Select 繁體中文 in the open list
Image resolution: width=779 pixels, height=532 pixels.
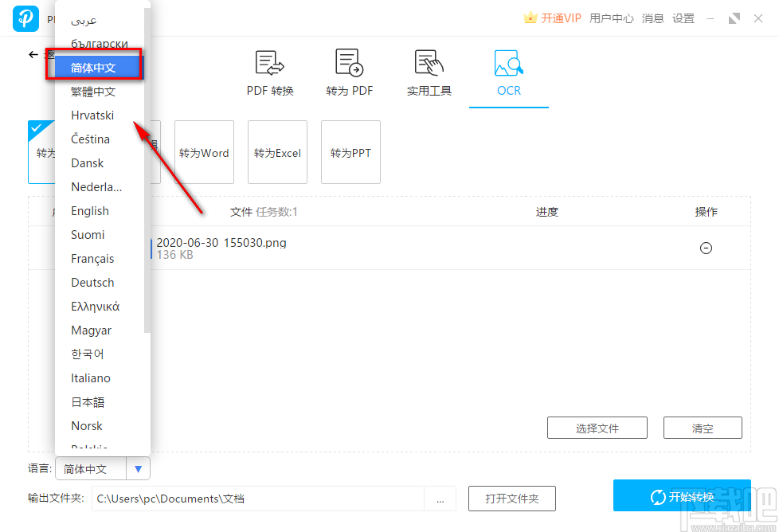coord(92,91)
